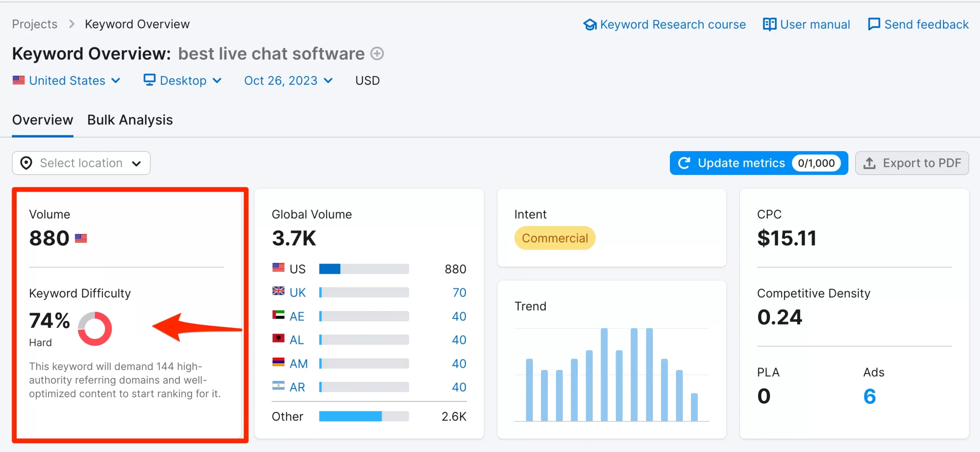The image size is (980, 452).
Task: Click the location pin icon
Action: [x=26, y=163]
